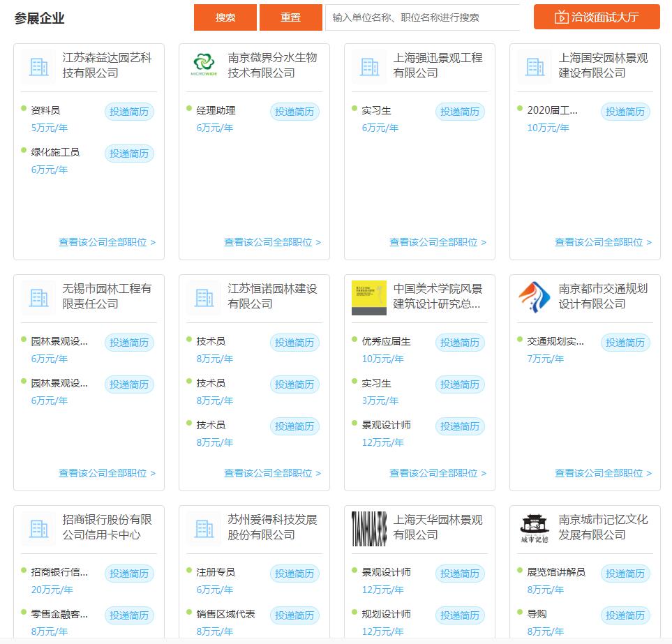This screenshot has height=644, width=672.
Task: Click the 上海国安园林景观 building logo icon
Action: tap(535, 67)
